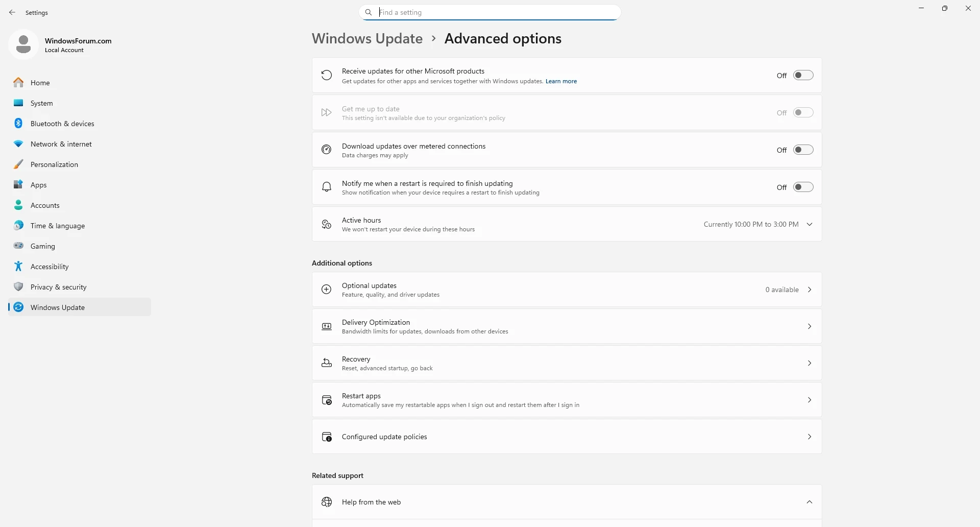Toggle the Get me up to date switch
The width and height of the screenshot is (980, 527).
point(803,112)
